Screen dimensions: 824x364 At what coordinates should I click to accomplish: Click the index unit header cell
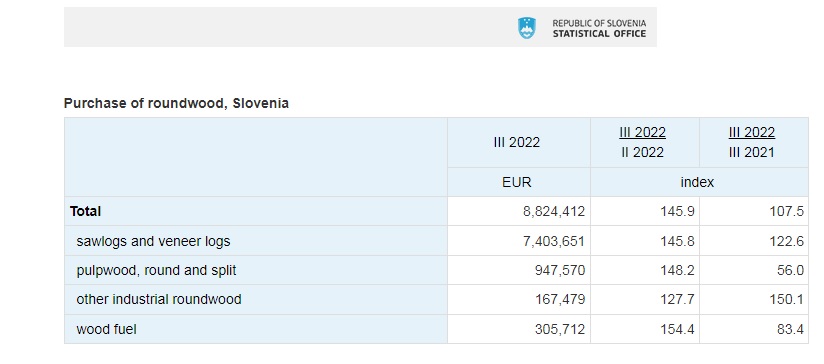pyautogui.click(x=697, y=182)
